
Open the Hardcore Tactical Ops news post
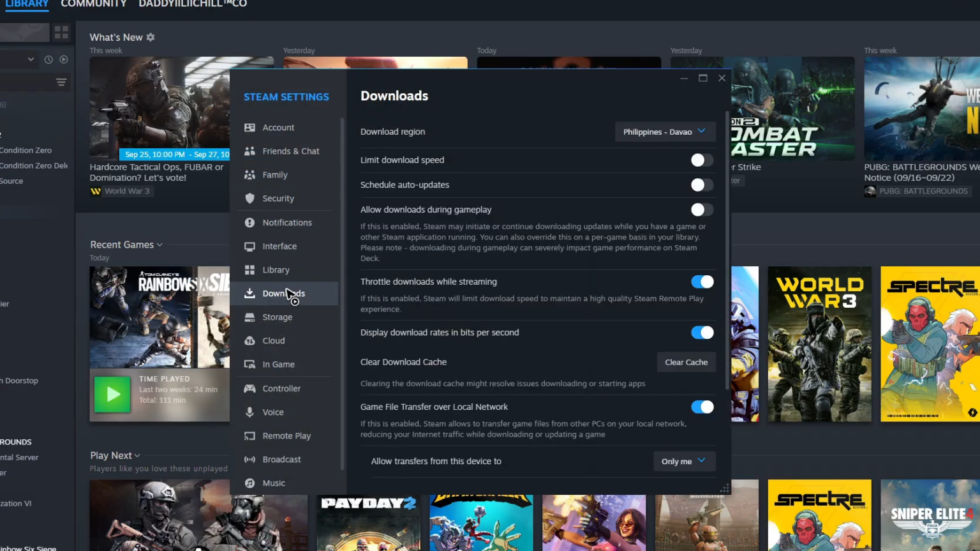[157, 172]
